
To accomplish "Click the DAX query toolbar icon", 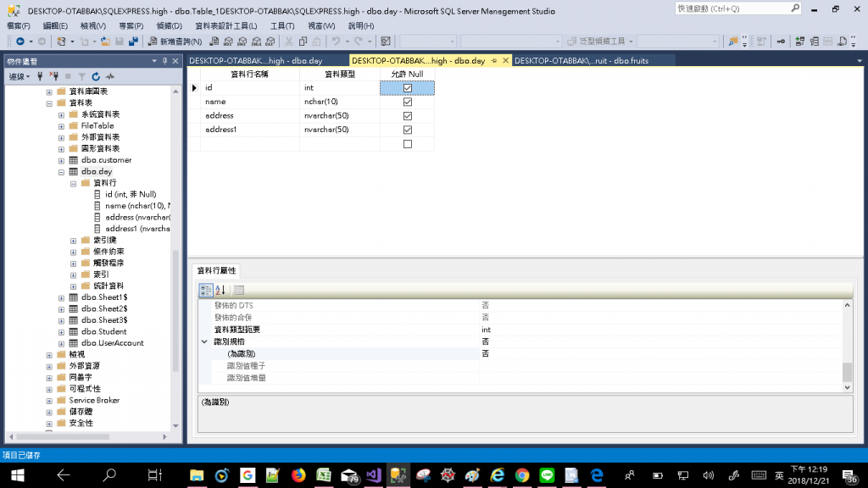I will pyautogui.click(x=270, y=42).
